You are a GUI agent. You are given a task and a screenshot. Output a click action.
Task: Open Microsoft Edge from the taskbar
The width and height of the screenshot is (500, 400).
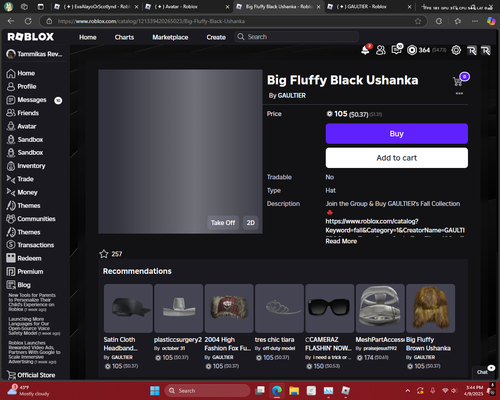(x=277, y=391)
